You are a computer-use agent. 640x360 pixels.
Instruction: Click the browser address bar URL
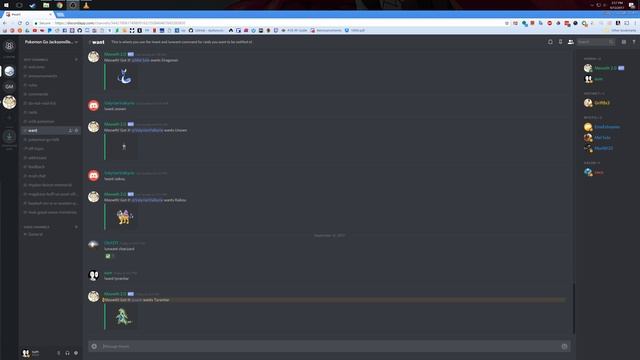120,23
